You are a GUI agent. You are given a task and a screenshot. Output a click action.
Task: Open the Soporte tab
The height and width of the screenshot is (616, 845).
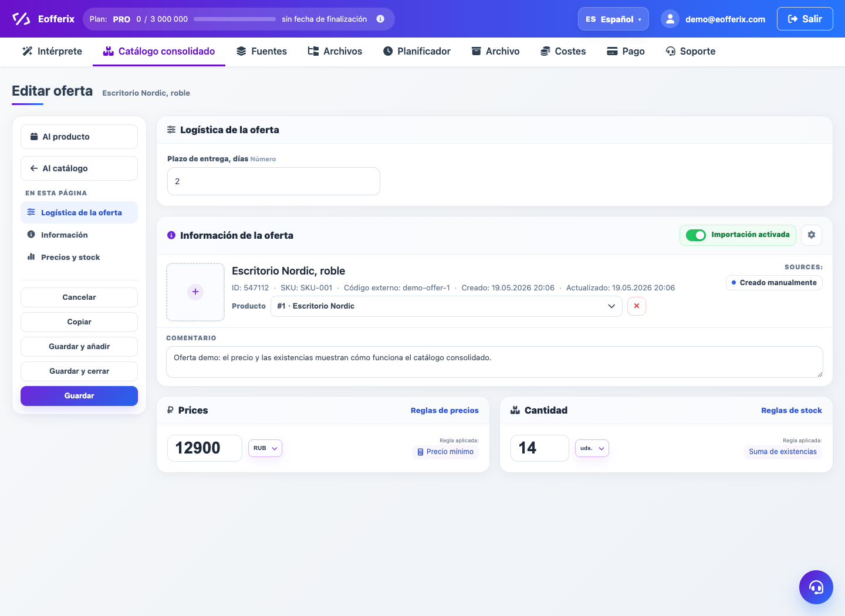click(x=691, y=51)
